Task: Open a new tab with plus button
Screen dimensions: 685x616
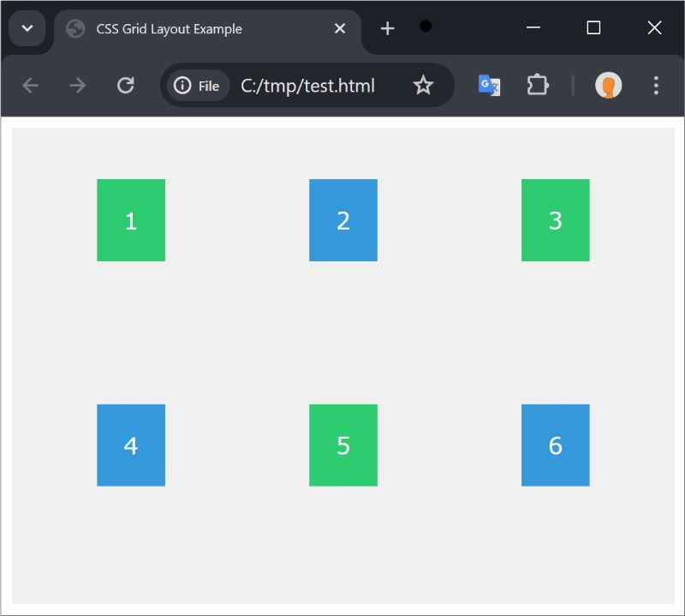Action: (x=387, y=29)
